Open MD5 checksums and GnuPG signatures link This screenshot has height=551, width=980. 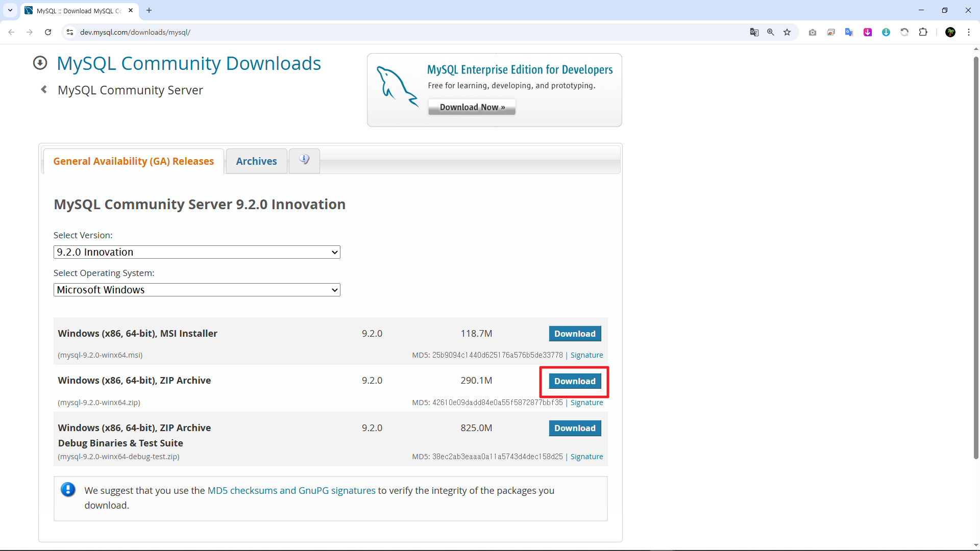(291, 490)
